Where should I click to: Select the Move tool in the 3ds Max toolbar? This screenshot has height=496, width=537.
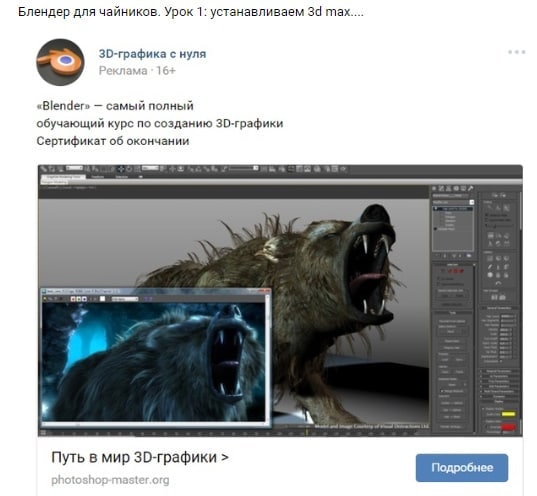click(121, 169)
